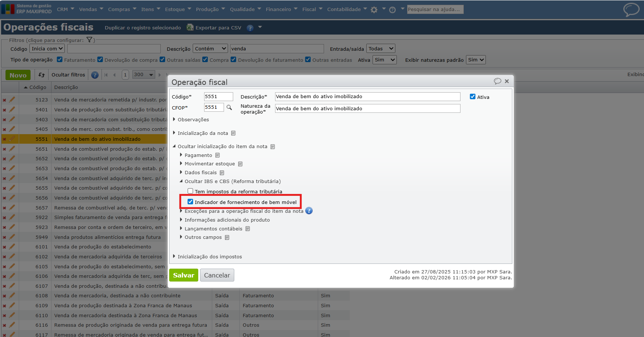This screenshot has width=644, height=337.
Task: Open the Descrição 'Contém' dropdown
Action: point(210,49)
